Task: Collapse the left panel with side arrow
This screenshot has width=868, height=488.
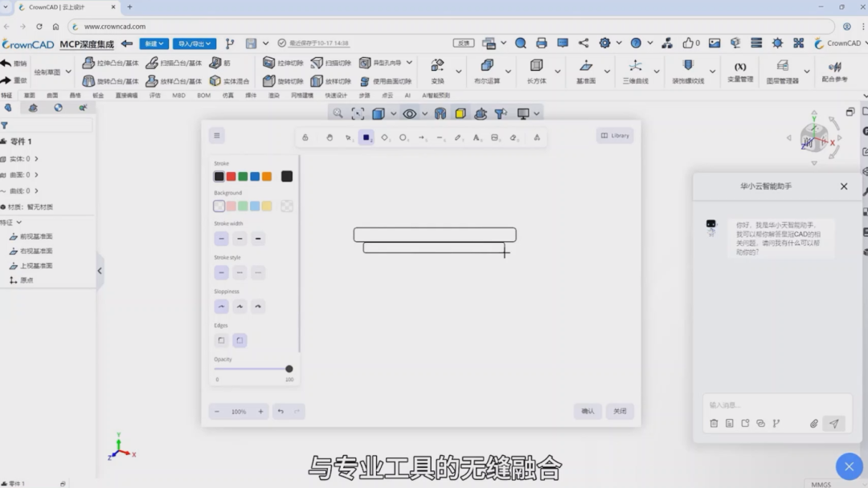Action: pos(100,271)
